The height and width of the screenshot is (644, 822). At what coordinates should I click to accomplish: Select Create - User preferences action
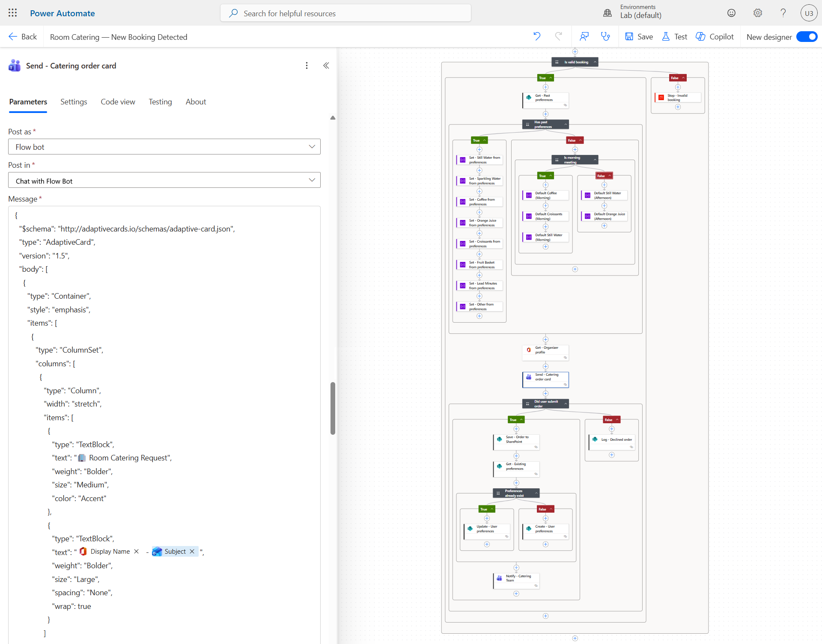tap(545, 531)
